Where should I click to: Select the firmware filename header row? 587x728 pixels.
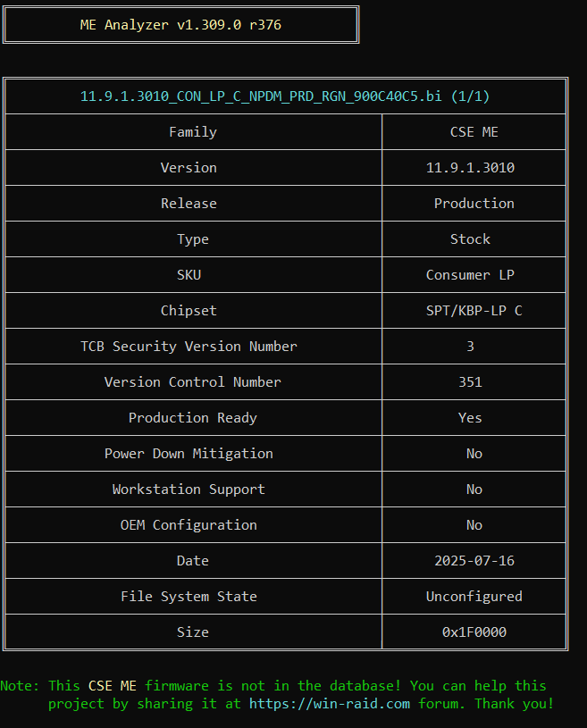(285, 96)
